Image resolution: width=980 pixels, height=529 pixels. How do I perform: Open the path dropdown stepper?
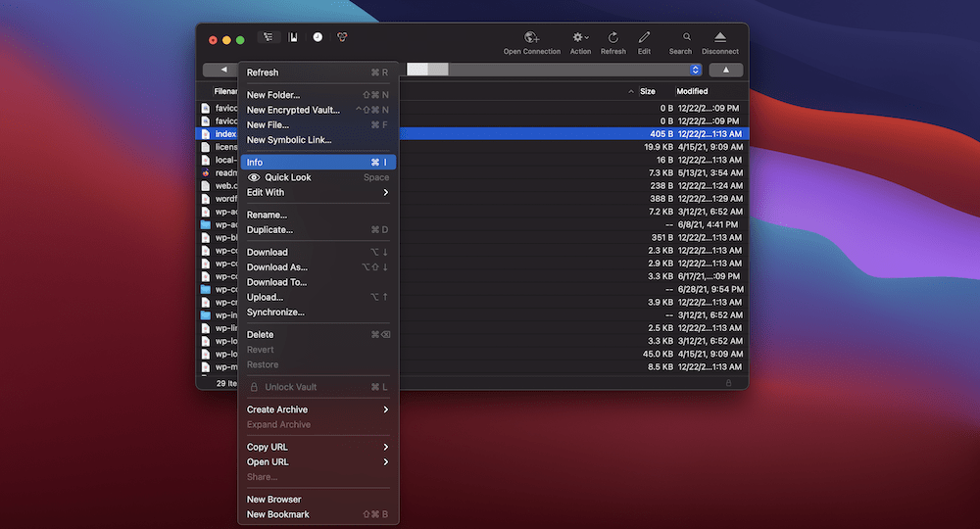coord(695,70)
